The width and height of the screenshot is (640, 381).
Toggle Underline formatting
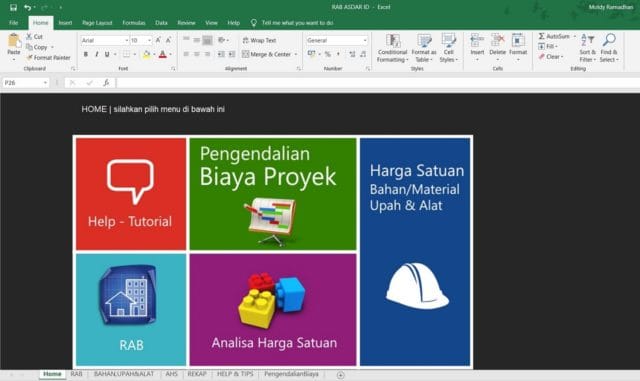click(x=107, y=54)
